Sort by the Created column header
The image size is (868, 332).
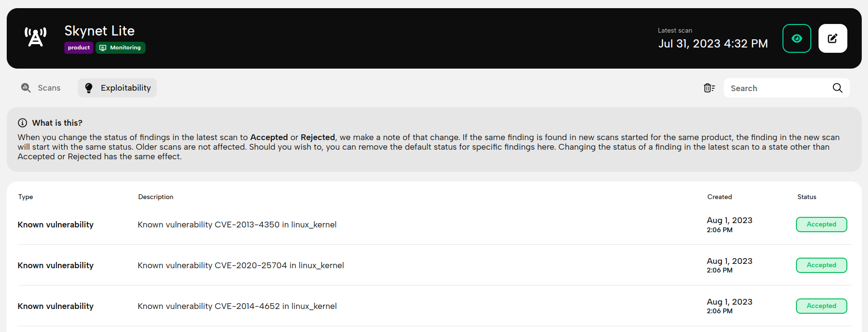pyautogui.click(x=720, y=197)
